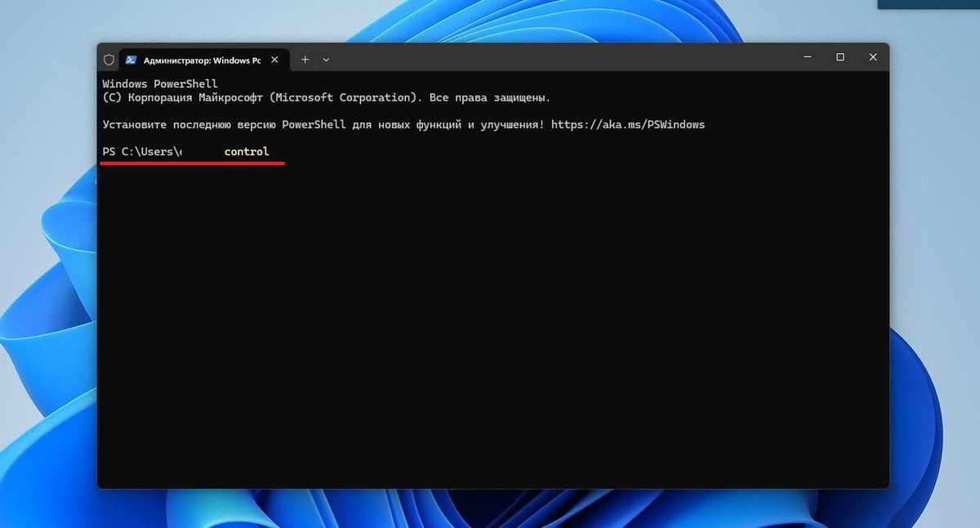Click the PowerShell icon in the tab

point(131,60)
